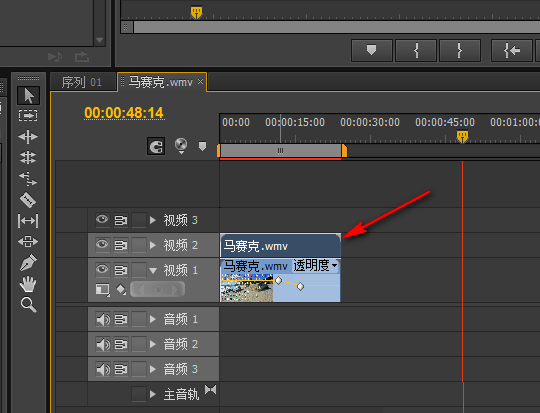The height and width of the screenshot is (413, 540).
Task: Select the Razor tool
Action: [x=28, y=200]
